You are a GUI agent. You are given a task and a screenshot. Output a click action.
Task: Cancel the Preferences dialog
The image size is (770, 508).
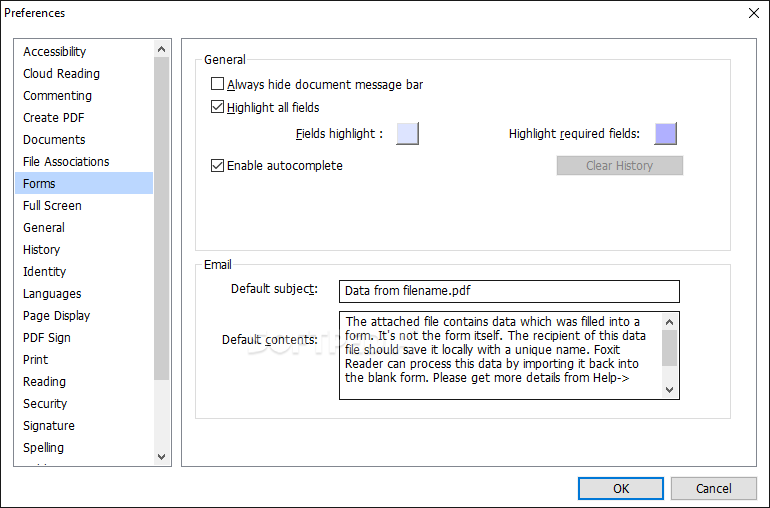[714, 488]
